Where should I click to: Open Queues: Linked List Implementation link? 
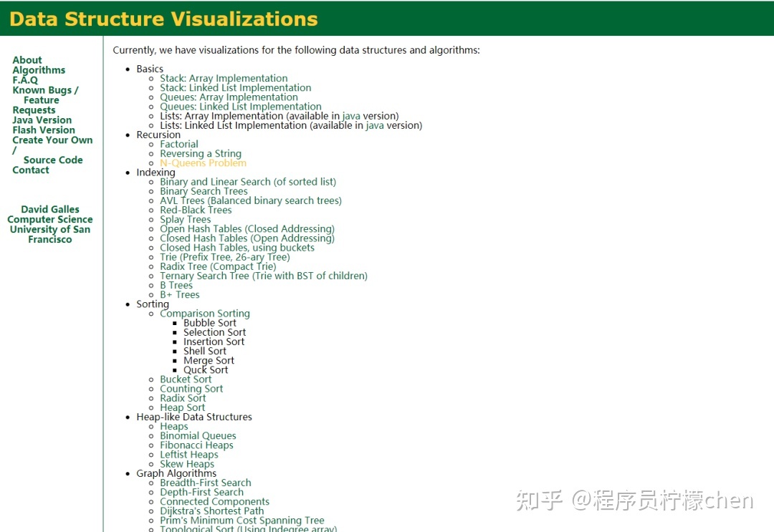click(240, 107)
